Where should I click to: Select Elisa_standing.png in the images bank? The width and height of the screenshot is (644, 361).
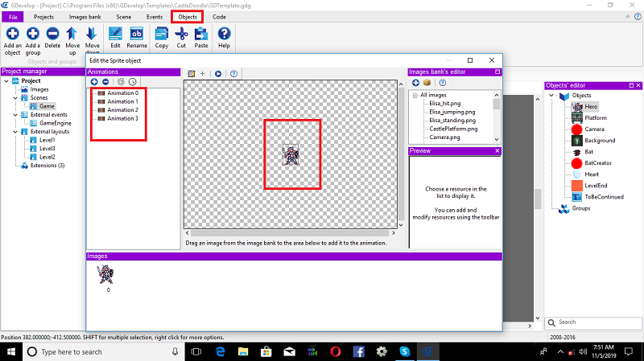click(452, 120)
